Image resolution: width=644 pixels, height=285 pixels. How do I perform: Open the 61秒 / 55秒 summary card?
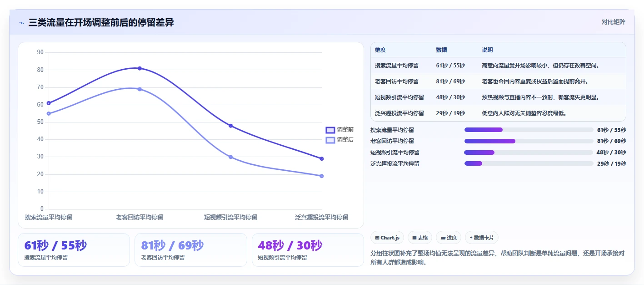74,250
